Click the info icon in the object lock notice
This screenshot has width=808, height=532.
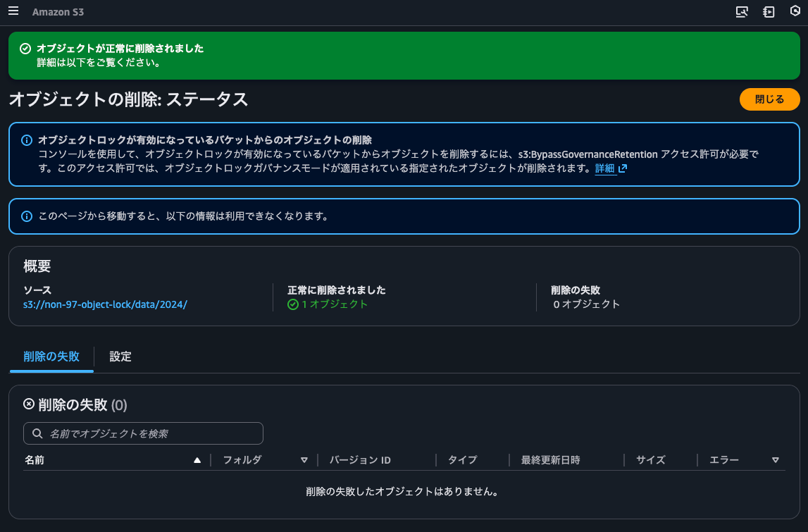[x=26, y=140]
